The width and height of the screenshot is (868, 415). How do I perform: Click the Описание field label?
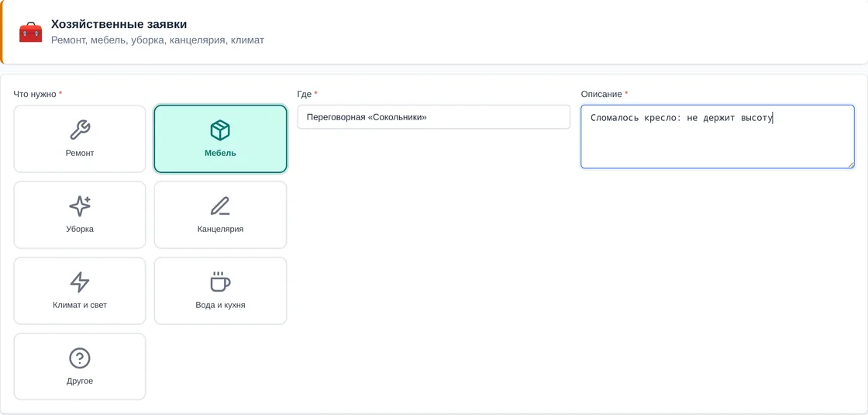click(x=601, y=94)
